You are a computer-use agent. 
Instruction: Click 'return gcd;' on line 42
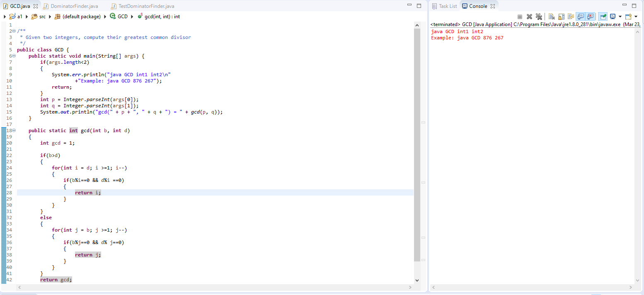click(56, 280)
